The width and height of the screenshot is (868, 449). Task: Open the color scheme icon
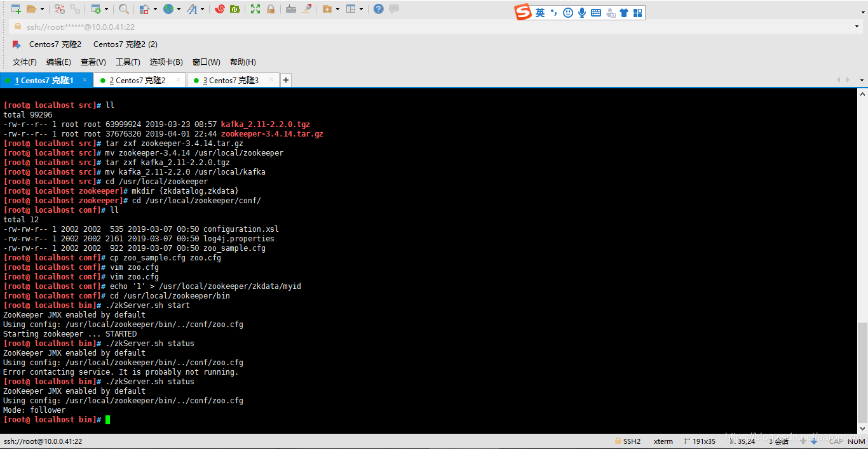[x=144, y=9]
